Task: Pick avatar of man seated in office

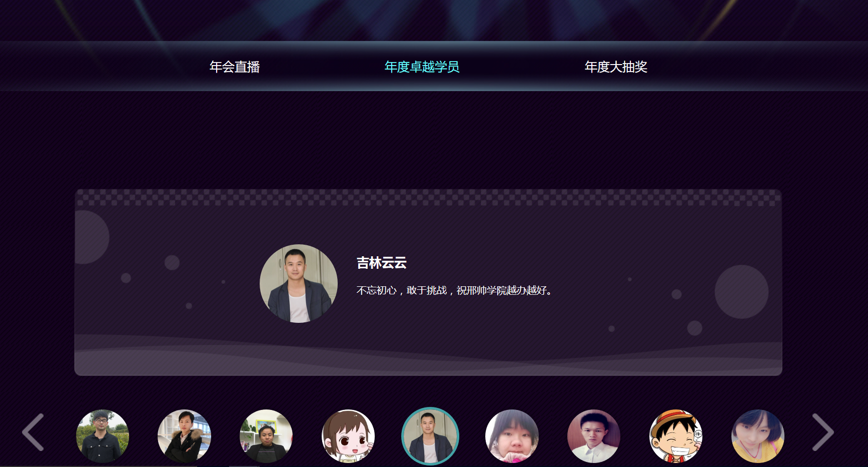Action: coord(266,436)
